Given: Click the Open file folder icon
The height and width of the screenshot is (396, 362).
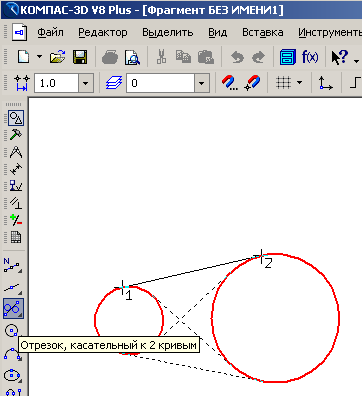Looking at the screenshot, I should pyautogui.click(x=57, y=57).
